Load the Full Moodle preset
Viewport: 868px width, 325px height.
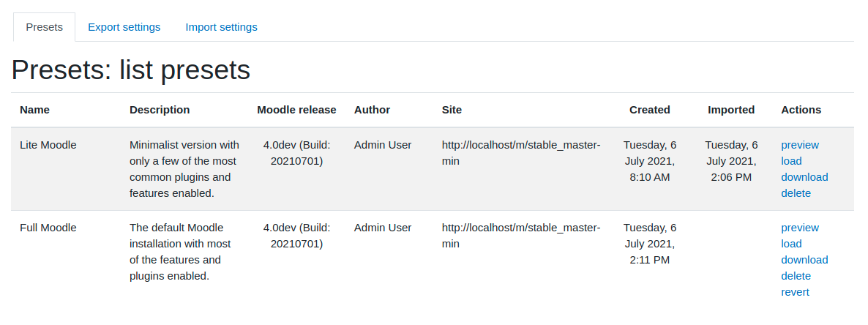(792, 244)
